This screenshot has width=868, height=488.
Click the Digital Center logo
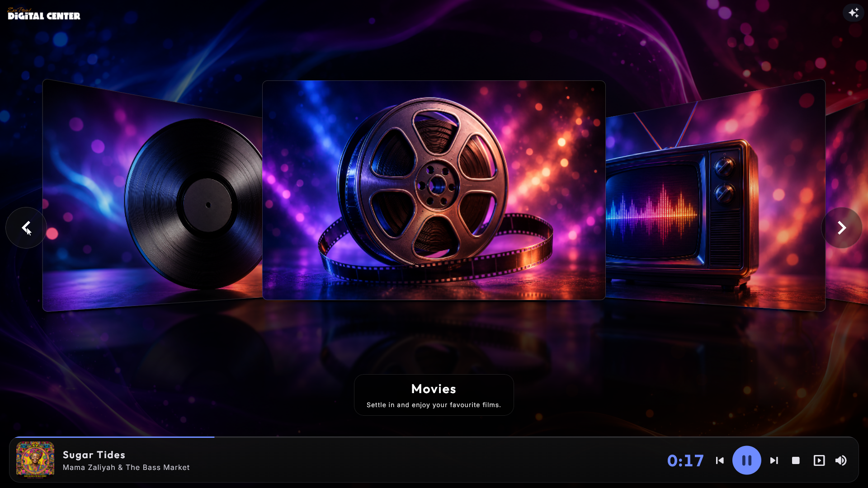coord(44,14)
